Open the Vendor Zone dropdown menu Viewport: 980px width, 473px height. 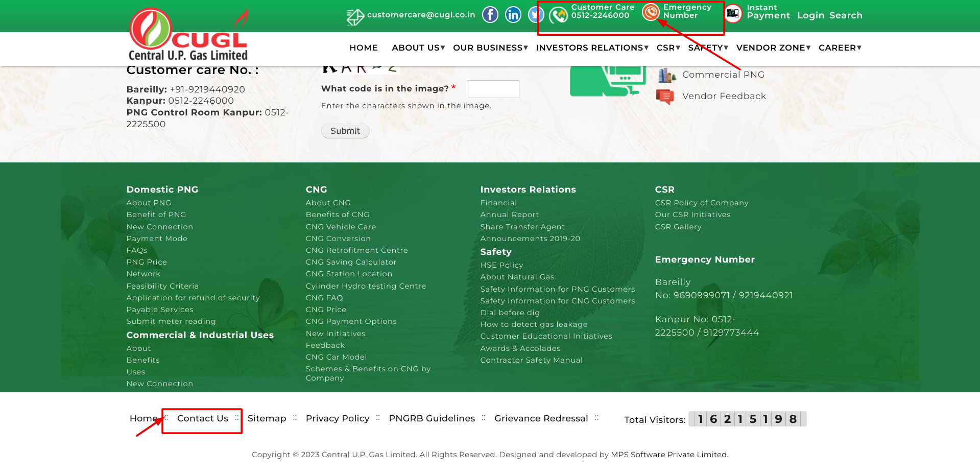tap(773, 48)
